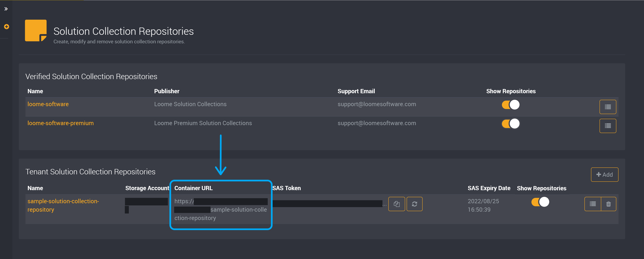
Task: Click the copy icon for SAS Token
Action: [396, 204]
